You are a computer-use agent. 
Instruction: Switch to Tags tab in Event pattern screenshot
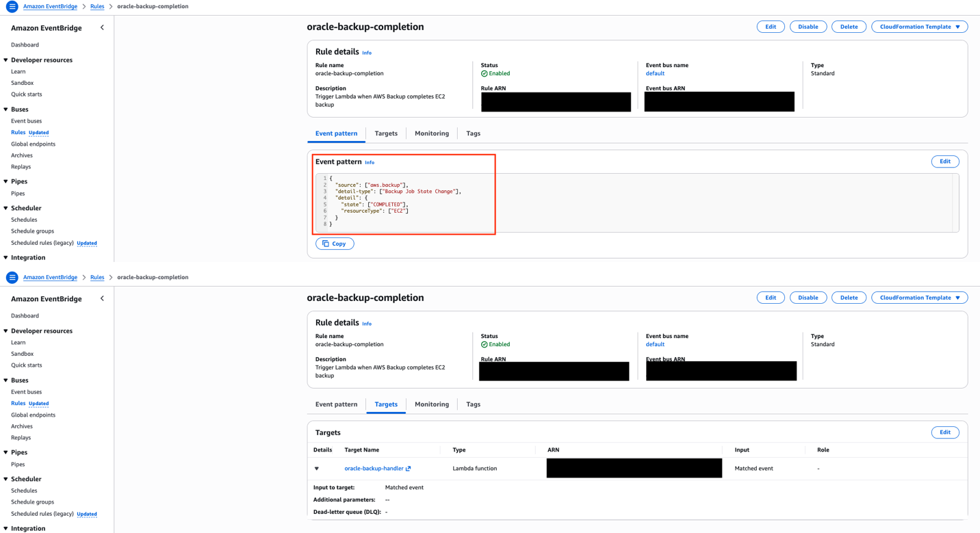coord(473,133)
